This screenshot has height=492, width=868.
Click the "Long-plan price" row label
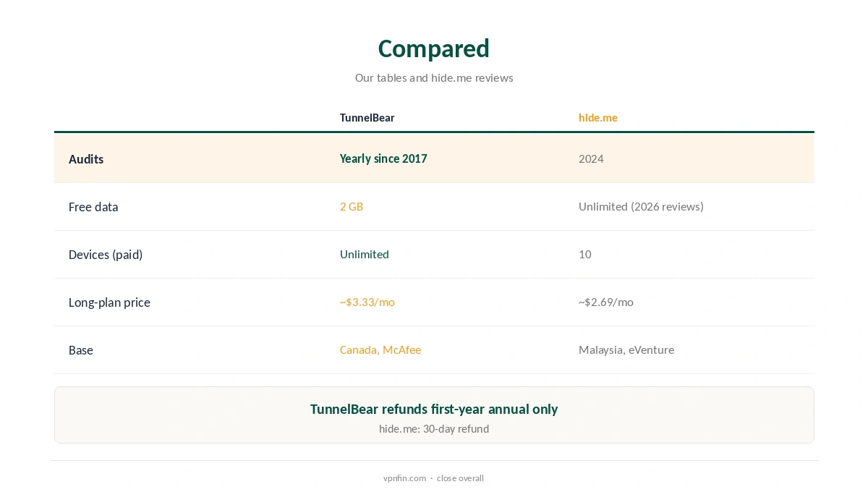tap(109, 302)
